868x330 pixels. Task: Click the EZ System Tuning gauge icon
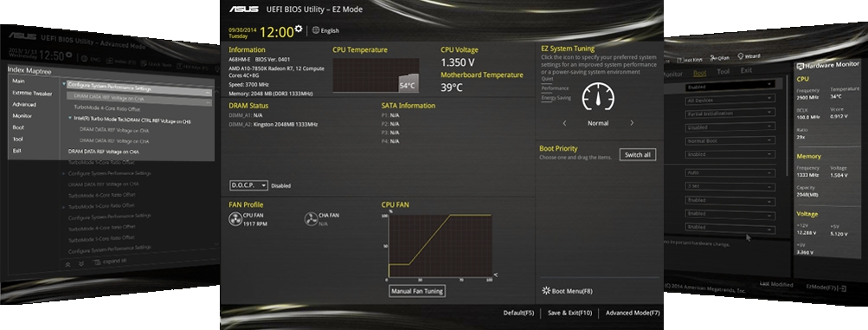pos(598,97)
